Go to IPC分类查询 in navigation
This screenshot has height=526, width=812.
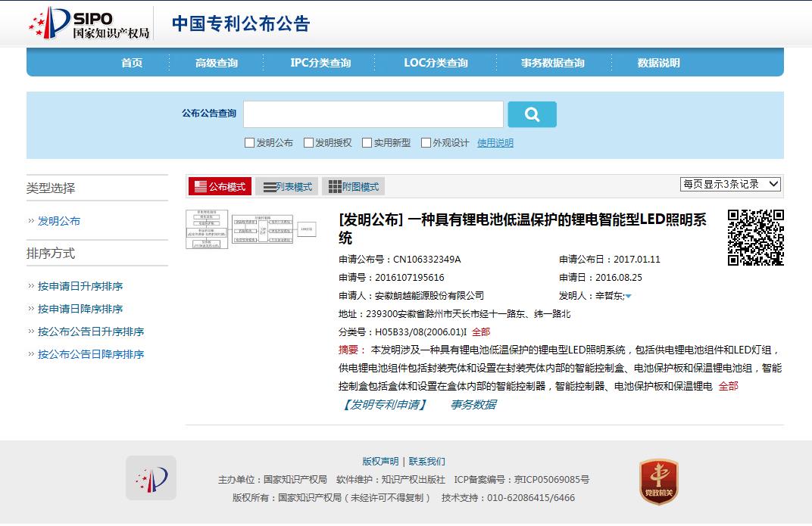(x=320, y=63)
